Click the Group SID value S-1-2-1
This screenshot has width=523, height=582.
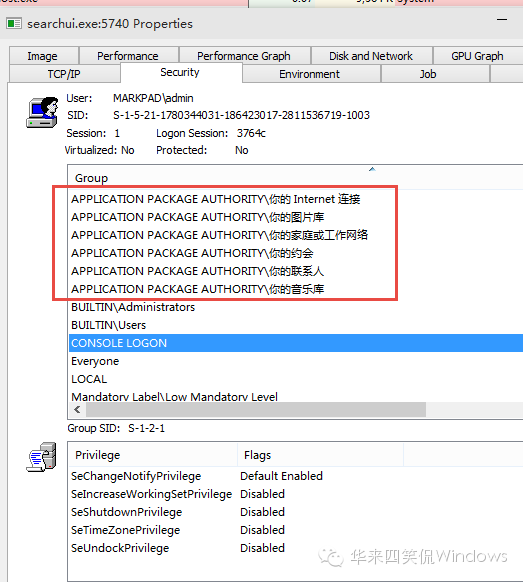[146, 428]
